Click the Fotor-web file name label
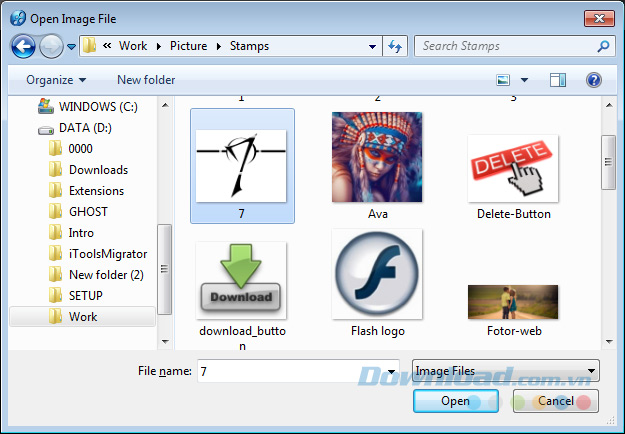 (x=514, y=331)
